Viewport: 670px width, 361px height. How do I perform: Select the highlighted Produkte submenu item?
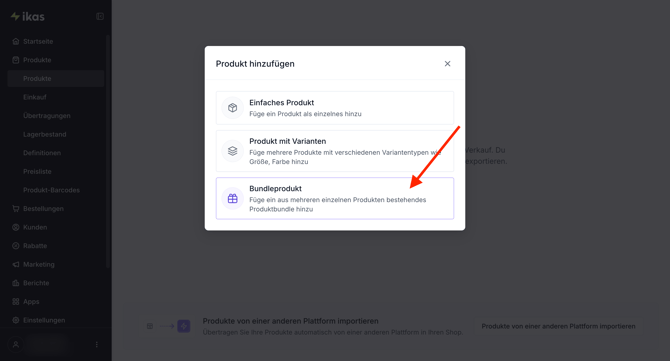pos(56,79)
